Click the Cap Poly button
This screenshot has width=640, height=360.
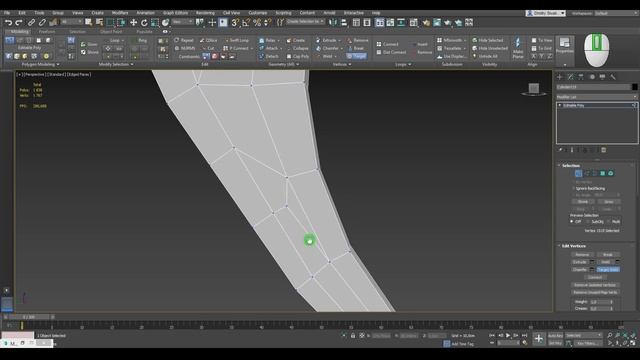298,56
